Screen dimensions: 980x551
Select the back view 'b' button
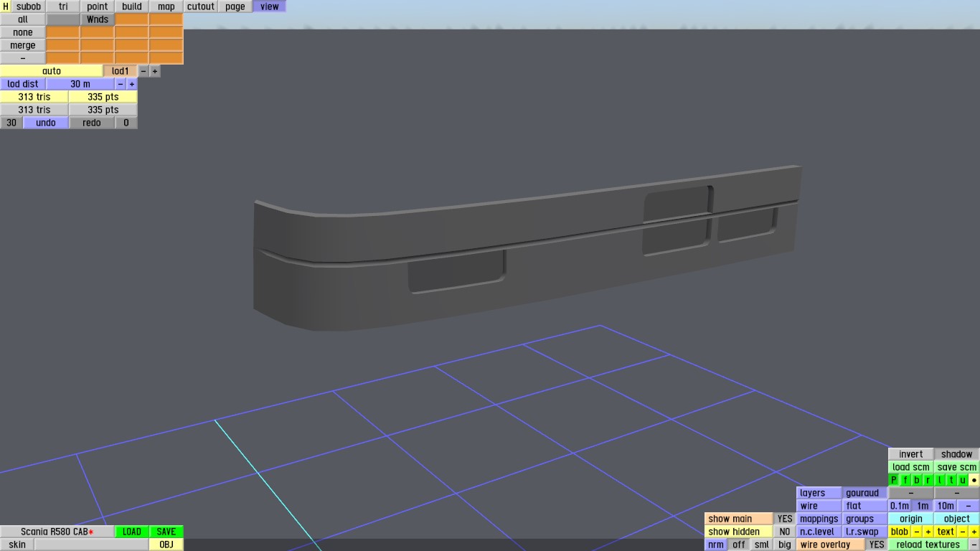[x=917, y=480]
